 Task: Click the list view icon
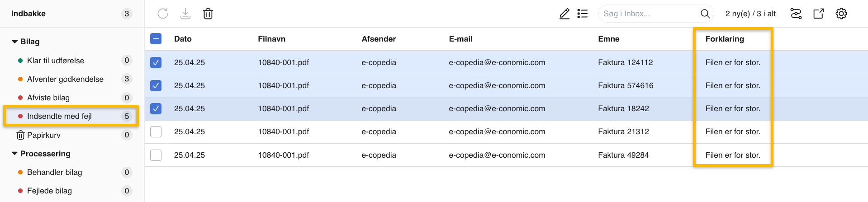(x=583, y=14)
